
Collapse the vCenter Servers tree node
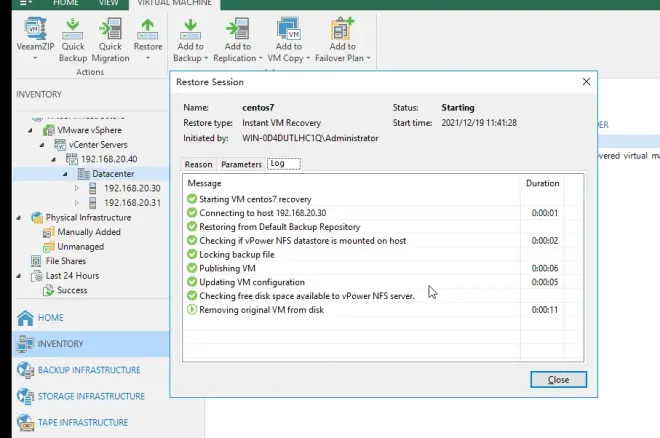42,145
